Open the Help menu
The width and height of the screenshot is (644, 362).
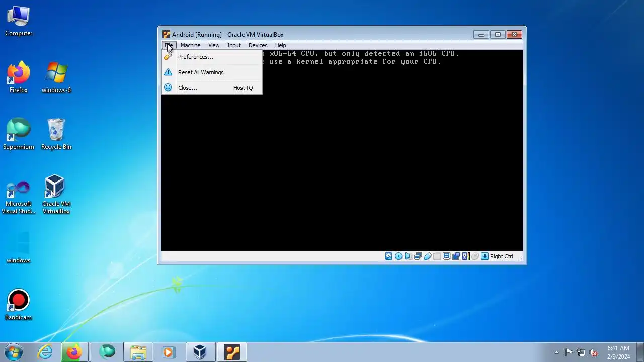click(280, 45)
